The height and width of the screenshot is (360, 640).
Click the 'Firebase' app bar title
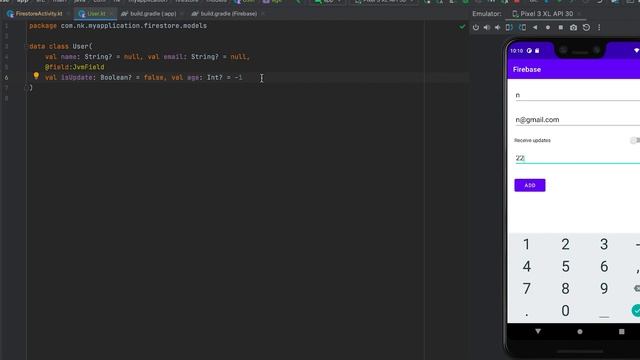[527, 69]
